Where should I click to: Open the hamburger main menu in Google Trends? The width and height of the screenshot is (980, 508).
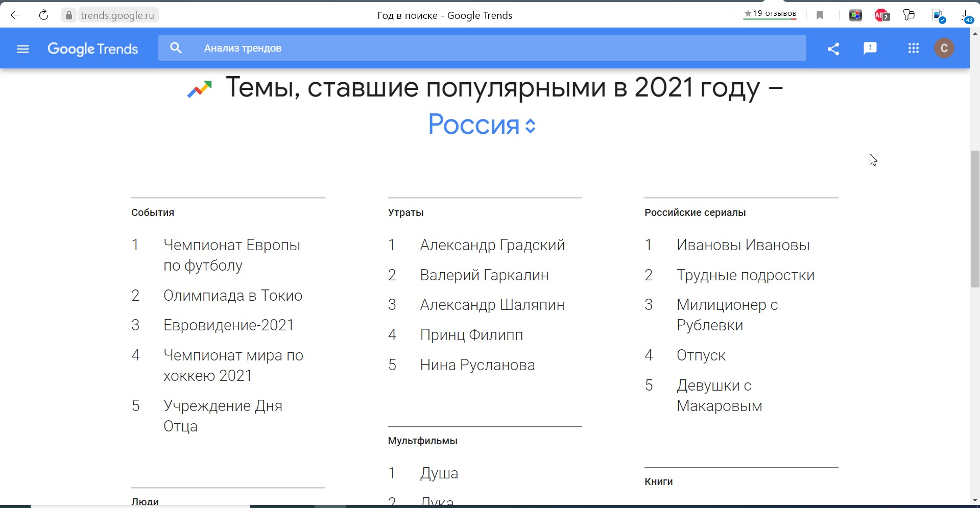pos(23,49)
